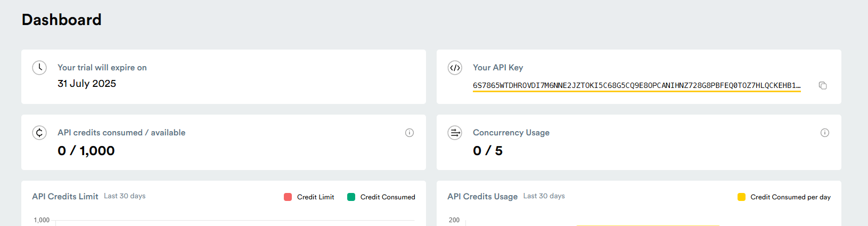Click the info icon for Concurrency Usage
The width and height of the screenshot is (868, 226).
click(x=825, y=133)
